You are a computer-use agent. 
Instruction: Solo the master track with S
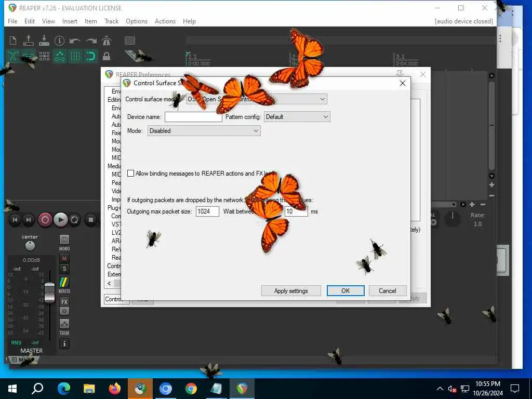(x=64, y=270)
